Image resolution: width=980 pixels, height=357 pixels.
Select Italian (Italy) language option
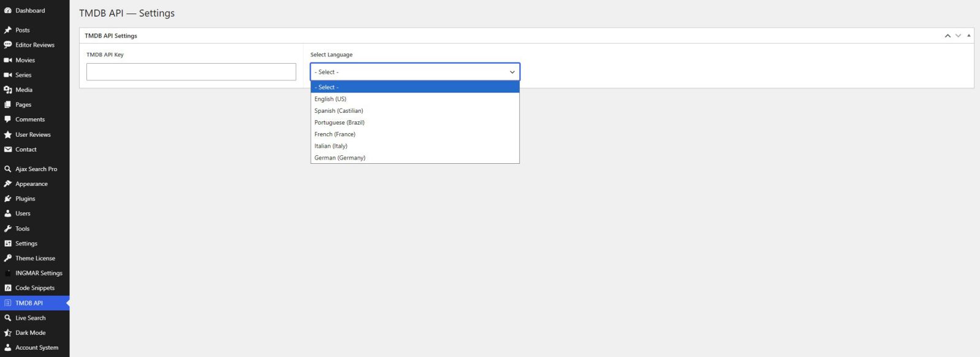point(415,146)
